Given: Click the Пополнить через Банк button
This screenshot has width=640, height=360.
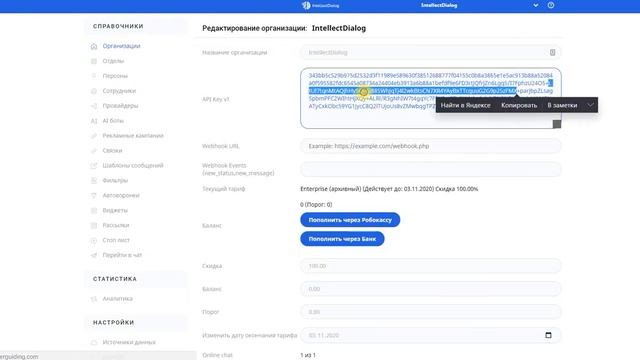Looking at the screenshot, I should click(342, 239).
